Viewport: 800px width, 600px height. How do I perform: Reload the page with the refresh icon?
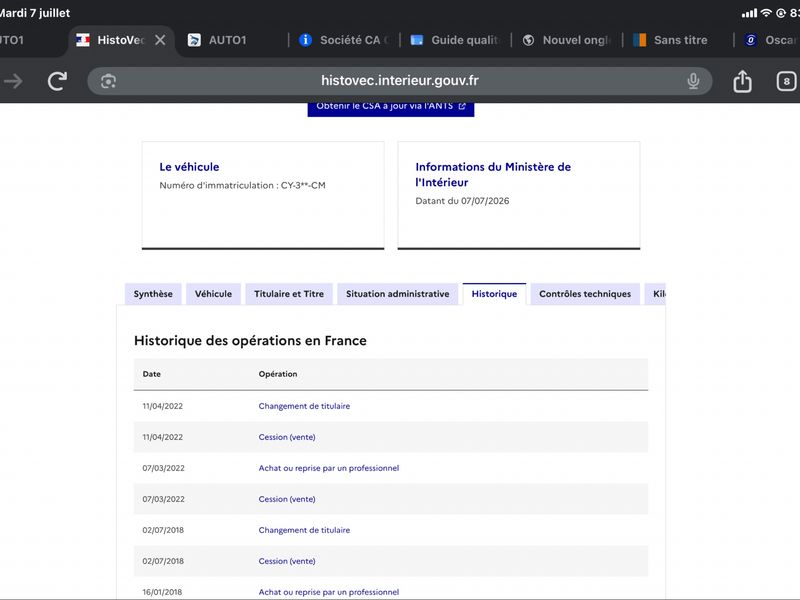57,81
